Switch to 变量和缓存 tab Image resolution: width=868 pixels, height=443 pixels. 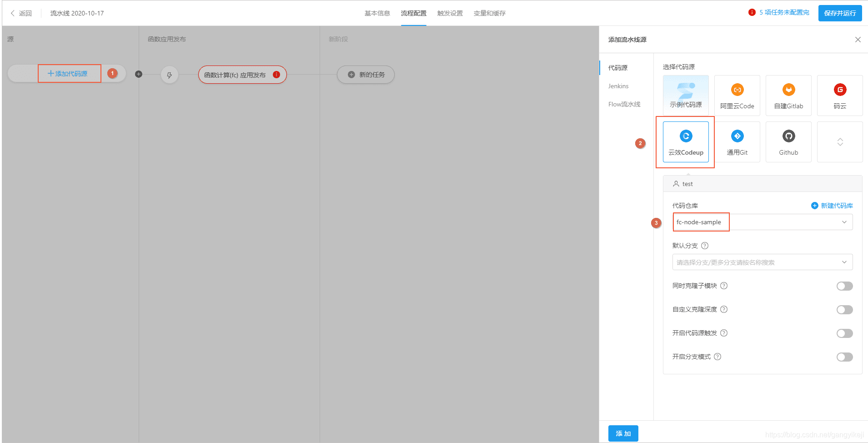pyautogui.click(x=489, y=13)
